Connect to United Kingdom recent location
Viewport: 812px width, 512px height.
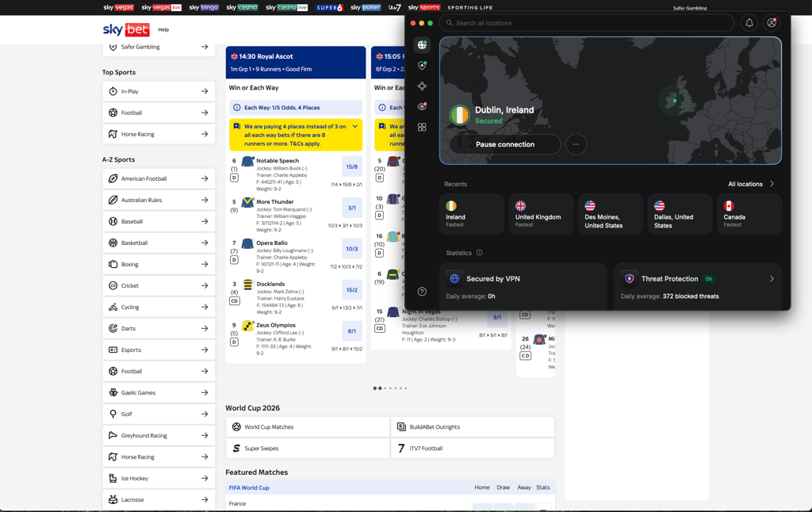click(x=541, y=214)
